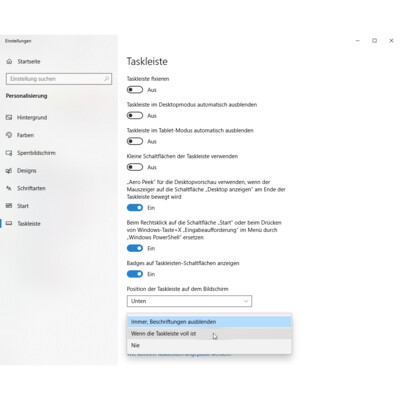Select Wenn die Taskleiste voll ist
The width and height of the screenshot is (400, 400).
(x=209, y=334)
